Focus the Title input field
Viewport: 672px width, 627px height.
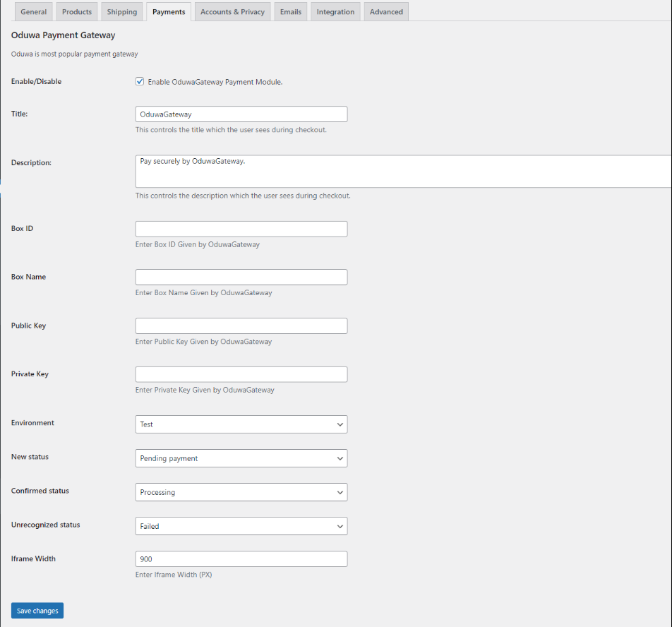241,114
